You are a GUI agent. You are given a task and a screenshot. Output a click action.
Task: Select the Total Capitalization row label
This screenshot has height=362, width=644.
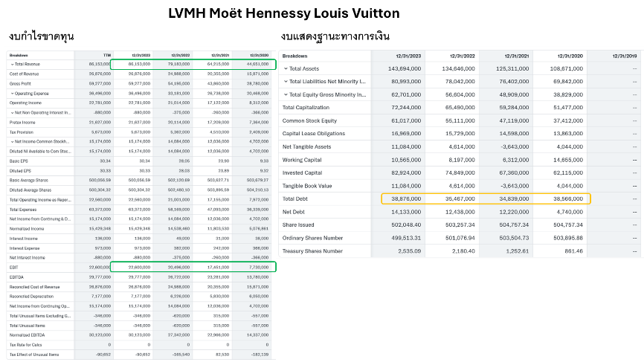306,108
